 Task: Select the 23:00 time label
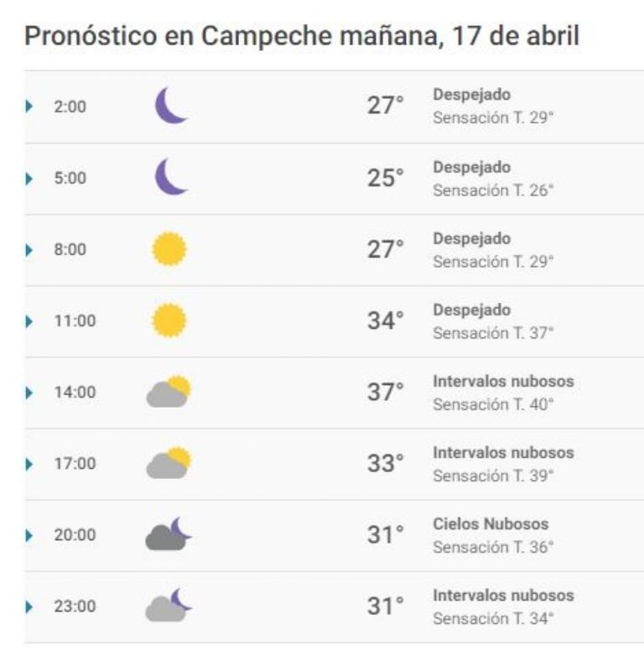coord(75,607)
